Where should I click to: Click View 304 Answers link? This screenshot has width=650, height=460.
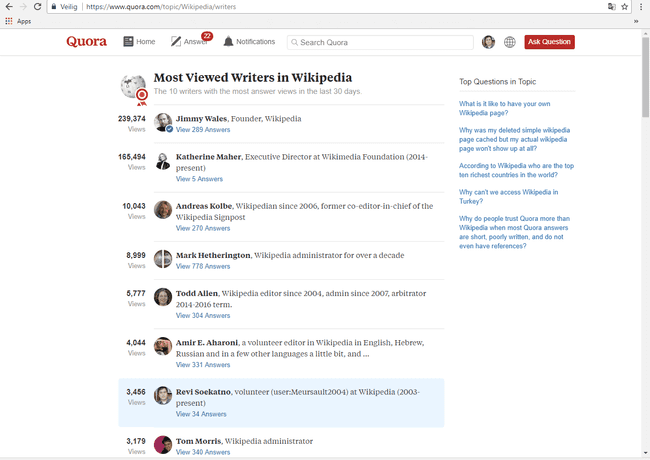(203, 316)
